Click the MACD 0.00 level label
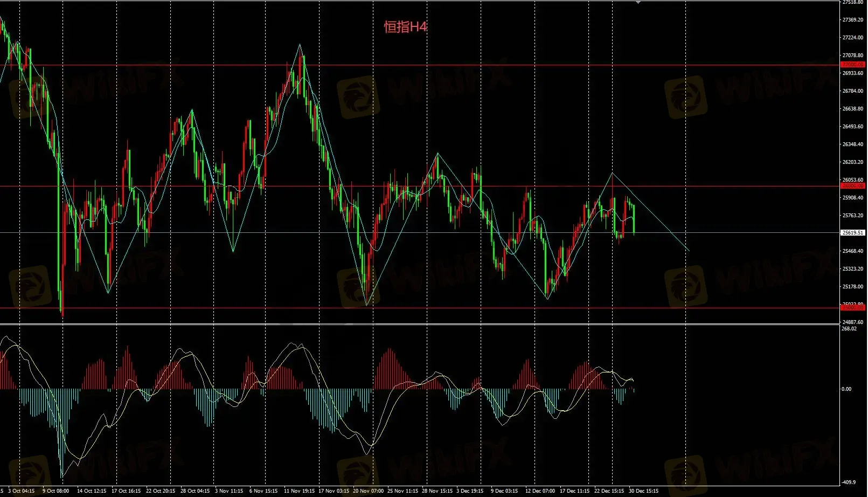 846,389
